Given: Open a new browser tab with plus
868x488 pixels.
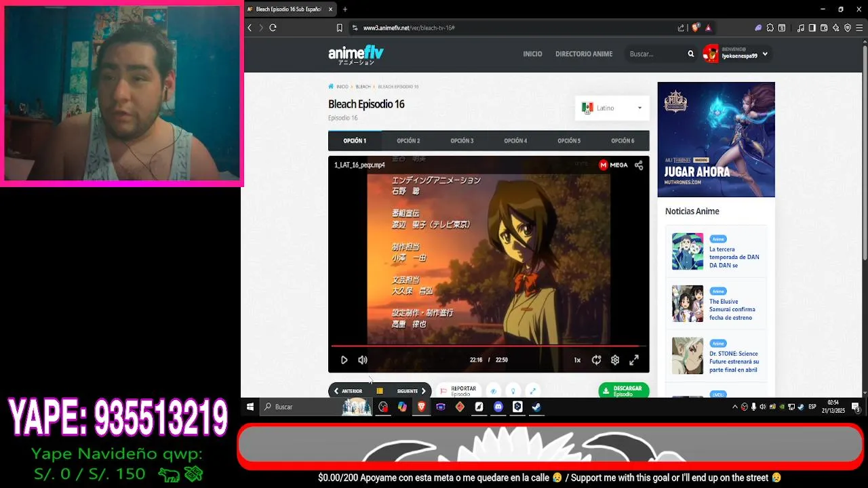Looking at the screenshot, I should pos(345,9).
